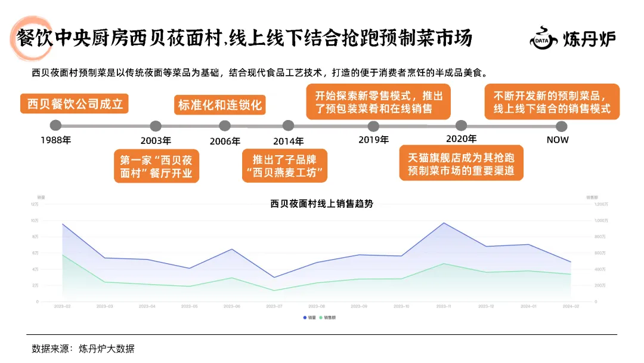Click the 2023-02 x-axis label
644x363 pixels.
click(63, 306)
